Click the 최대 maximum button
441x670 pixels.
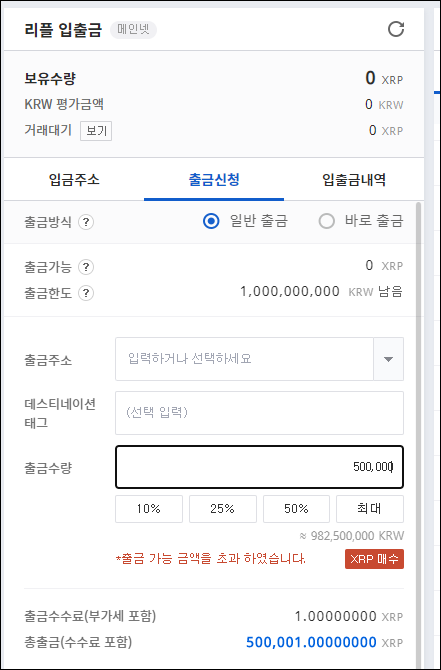click(x=370, y=509)
